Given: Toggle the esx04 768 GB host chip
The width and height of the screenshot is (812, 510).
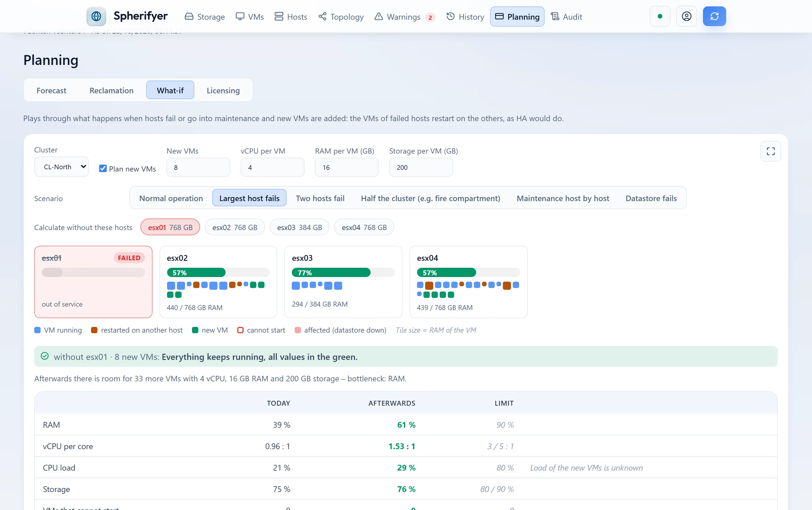Looking at the screenshot, I should tap(364, 227).
